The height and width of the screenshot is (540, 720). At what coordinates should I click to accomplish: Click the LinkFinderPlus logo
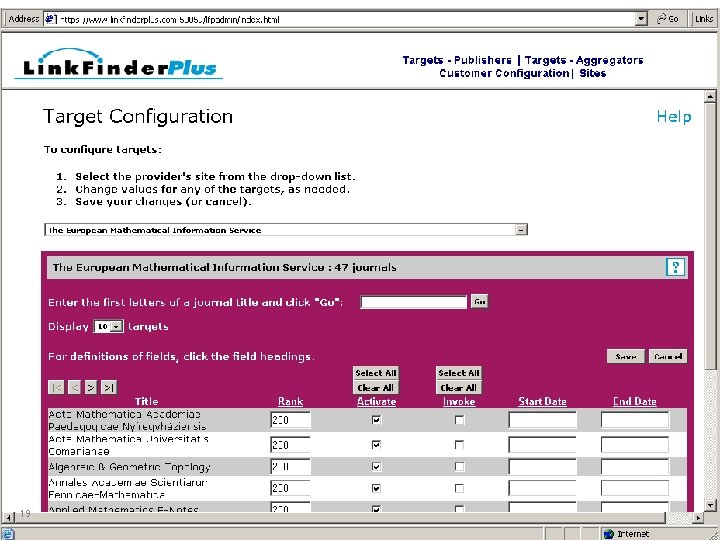[119, 64]
